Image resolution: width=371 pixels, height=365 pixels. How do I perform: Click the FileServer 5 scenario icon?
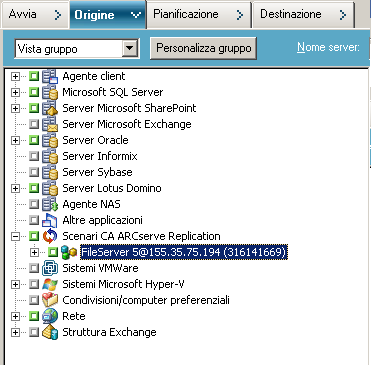coord(69,252)
